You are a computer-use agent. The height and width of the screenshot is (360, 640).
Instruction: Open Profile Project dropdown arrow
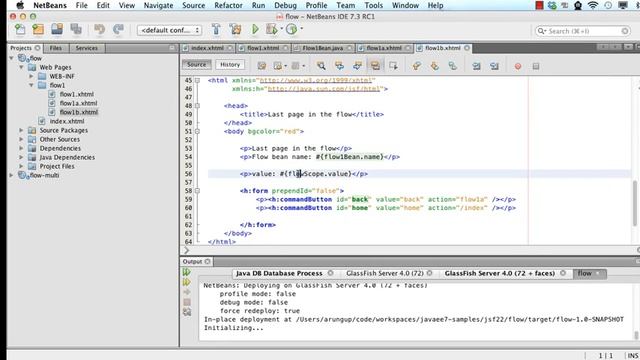pos(302,29)
